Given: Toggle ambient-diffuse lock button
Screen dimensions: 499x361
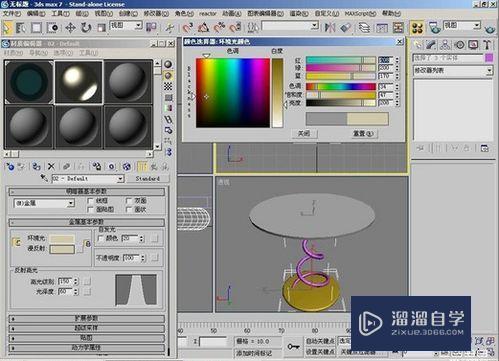Looking at the screenshot, I should 17,243.
